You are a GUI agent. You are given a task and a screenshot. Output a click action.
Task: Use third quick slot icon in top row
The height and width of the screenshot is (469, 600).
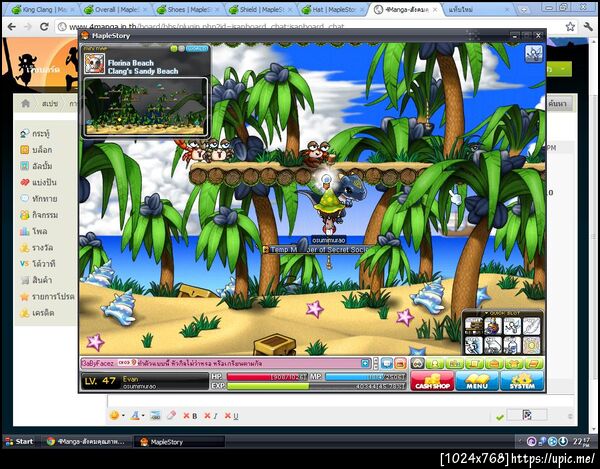(512, 326)
